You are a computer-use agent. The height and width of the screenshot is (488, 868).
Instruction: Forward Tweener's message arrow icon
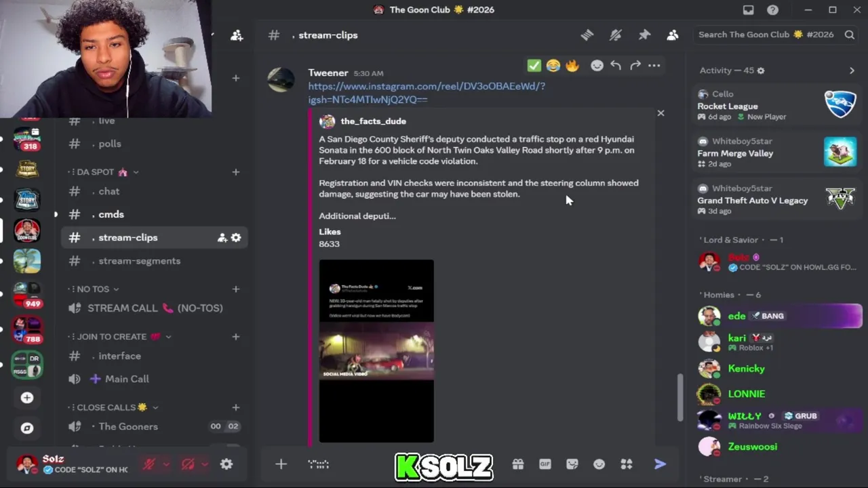635,65
